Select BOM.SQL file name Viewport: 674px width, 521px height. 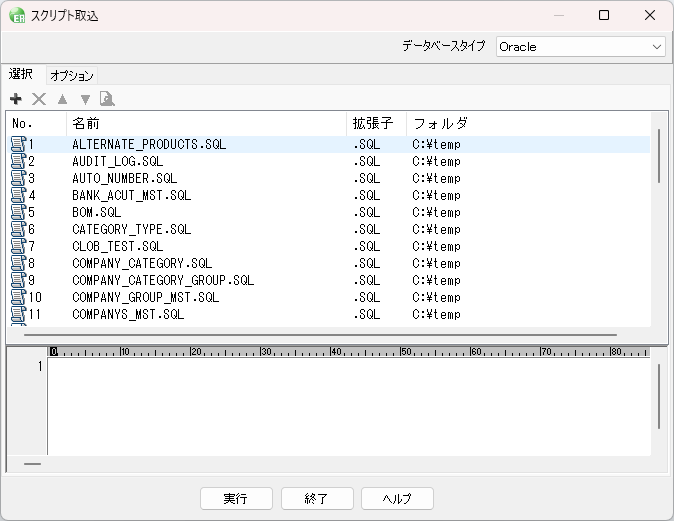97,212
